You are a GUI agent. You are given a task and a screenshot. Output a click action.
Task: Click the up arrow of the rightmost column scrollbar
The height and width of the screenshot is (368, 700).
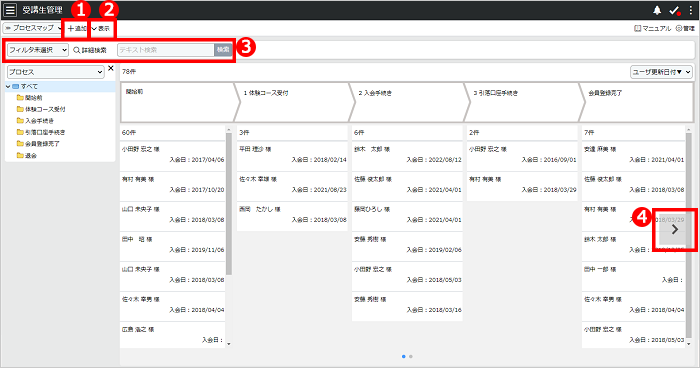688,130
